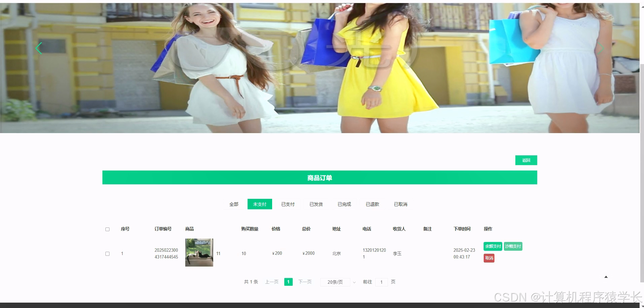Image resolution: width=644 pixels, height=308 pixels.
Task: Select 20条/页 page size box
Action: click(335, 282)
